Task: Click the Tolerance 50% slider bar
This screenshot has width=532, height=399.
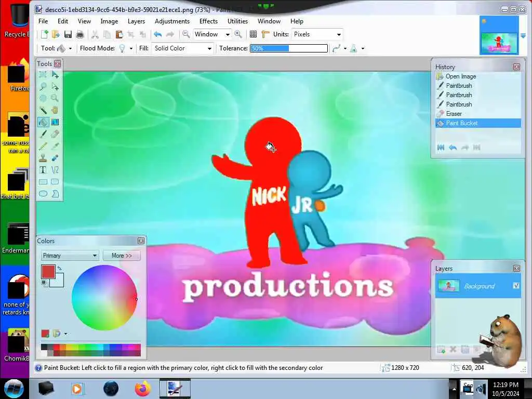Action: 289,48
